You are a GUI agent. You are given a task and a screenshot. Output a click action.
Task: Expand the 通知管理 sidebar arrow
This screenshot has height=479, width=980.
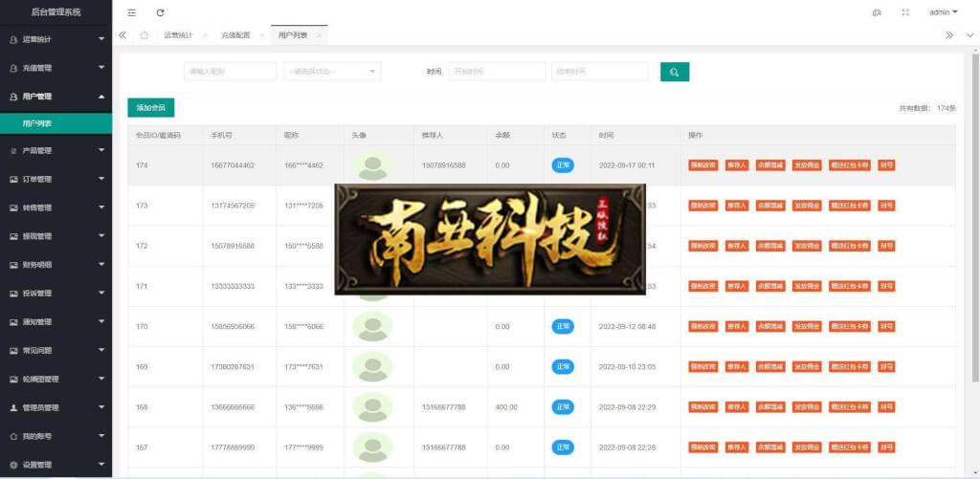click(101, 321)
